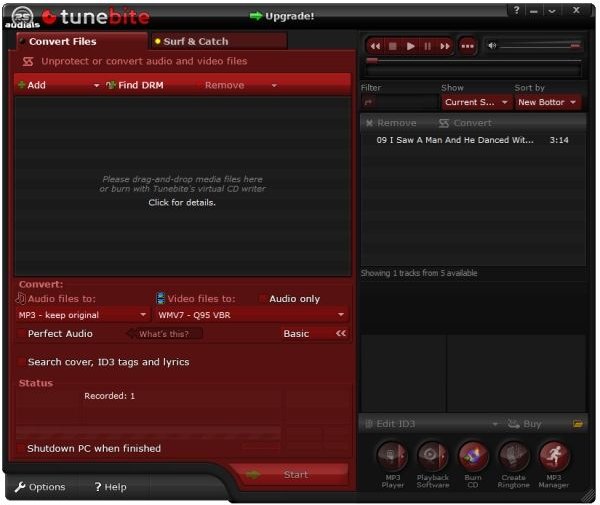Select track 09 I Saw A Man
The height and width of the screenshot is (505, 600).
(472, 140)
